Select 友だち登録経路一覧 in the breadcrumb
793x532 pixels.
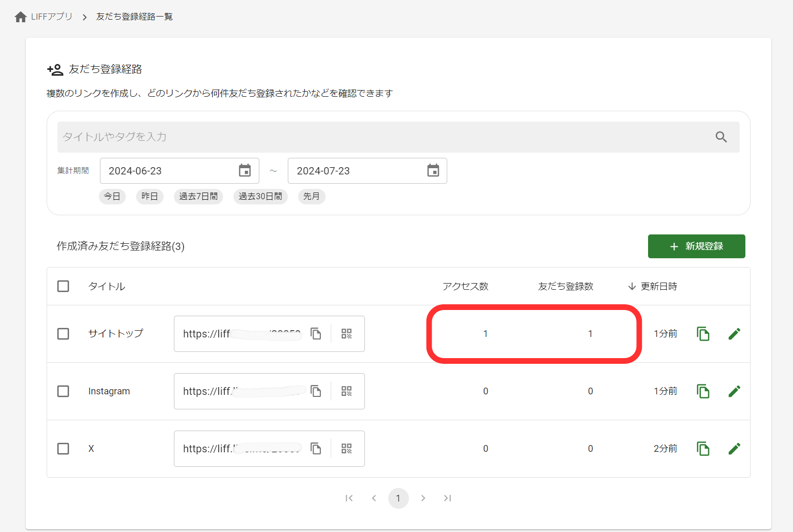[134, 16]
